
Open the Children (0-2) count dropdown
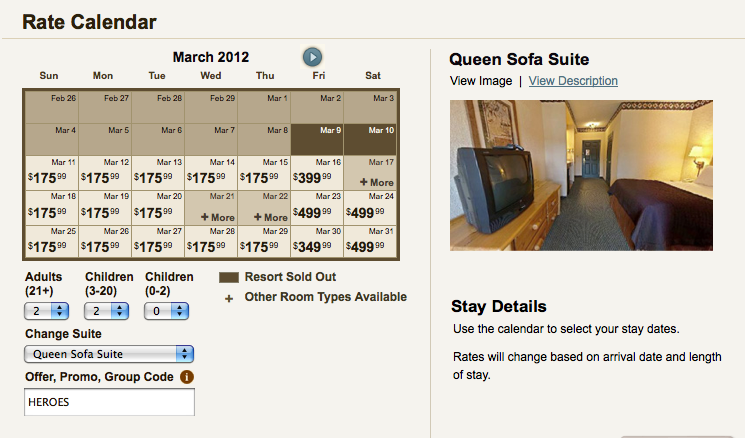[166, 311]
